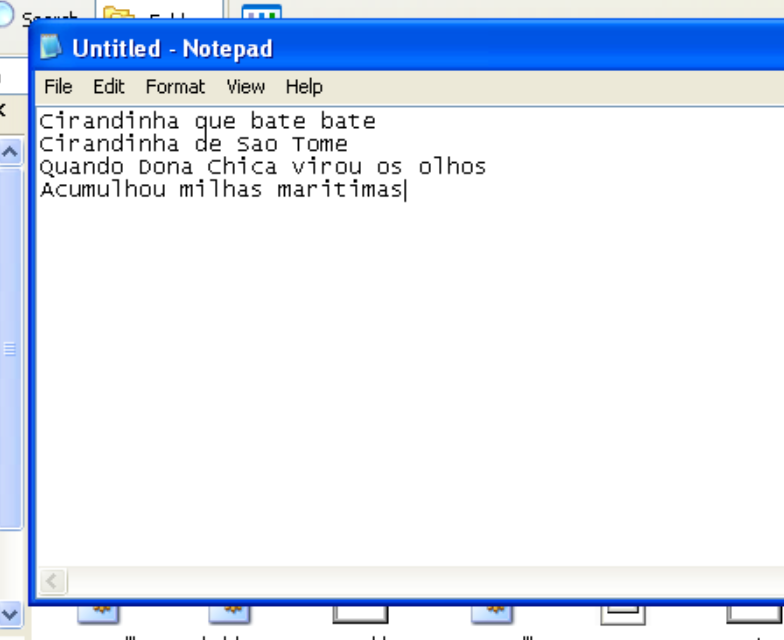Click the Notepad icon in the title bar

point(52,48)
